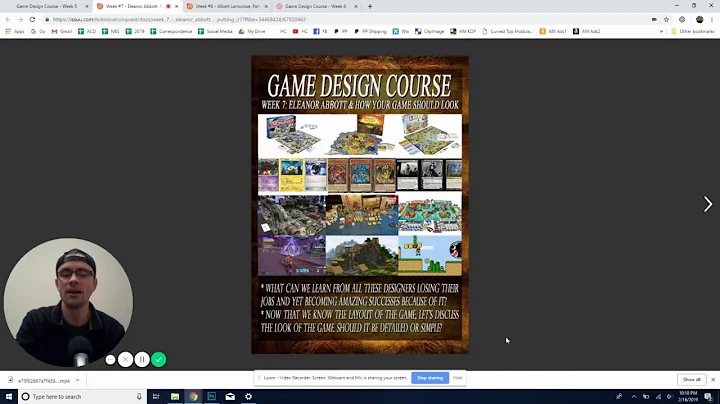720x404 pixels.
Task: Bookmark this page with the star icon
Action: (x=666, y=19)
